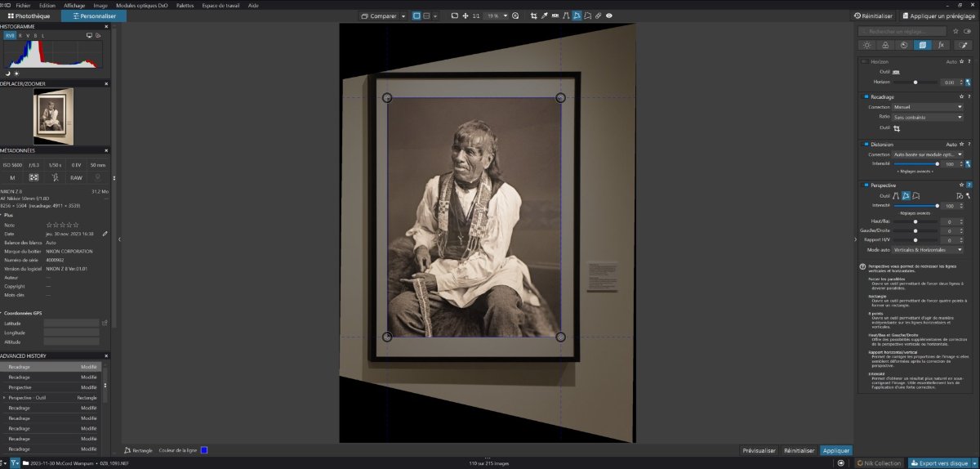Viewport: 980px width, 469px height.
Task: Open the repair tool in top toolbar
Action: coord(598,16)
